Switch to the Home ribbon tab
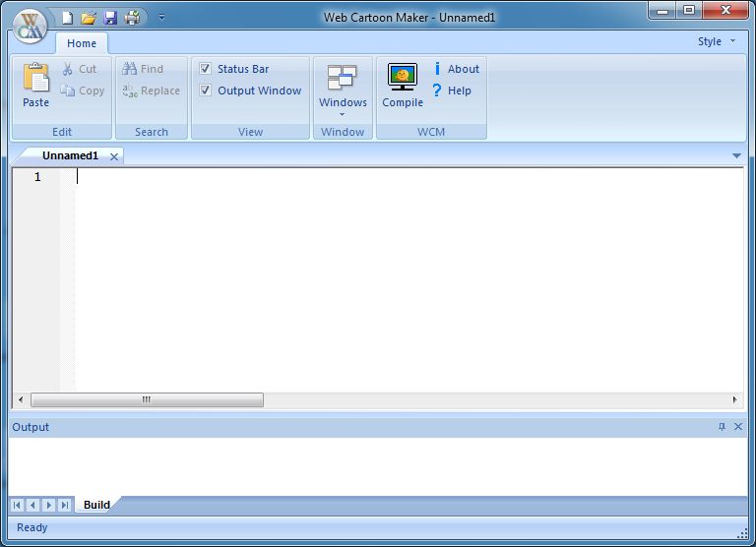 click(x=82, y=43)
